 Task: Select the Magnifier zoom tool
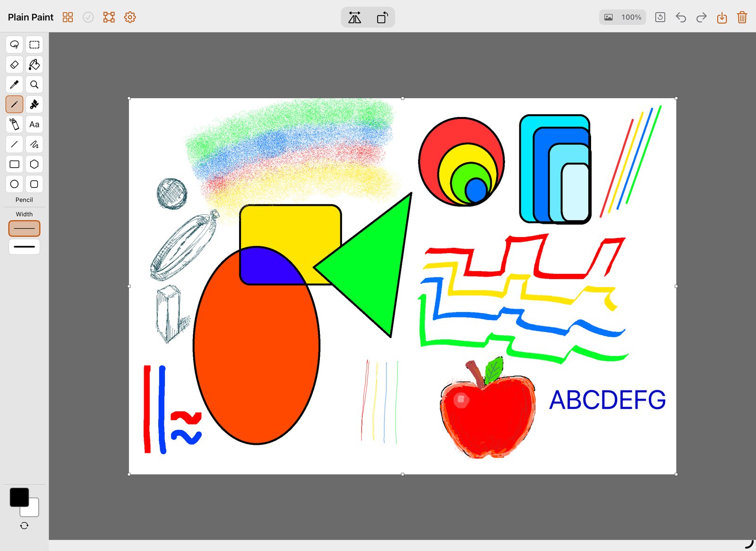pos(34,85)
